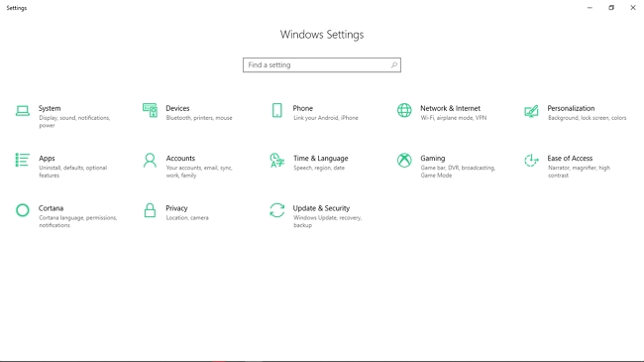
Task: Click the Apps list icon
Action: [x=23, y=160]
